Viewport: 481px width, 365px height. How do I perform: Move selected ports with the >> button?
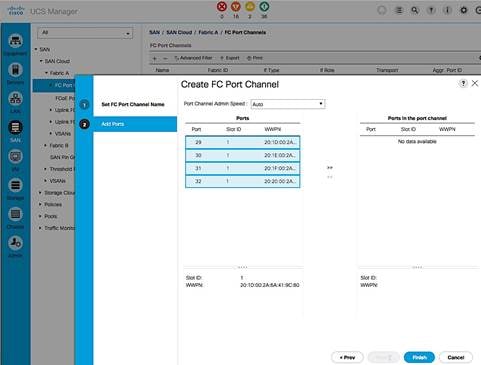pos(330,168)
